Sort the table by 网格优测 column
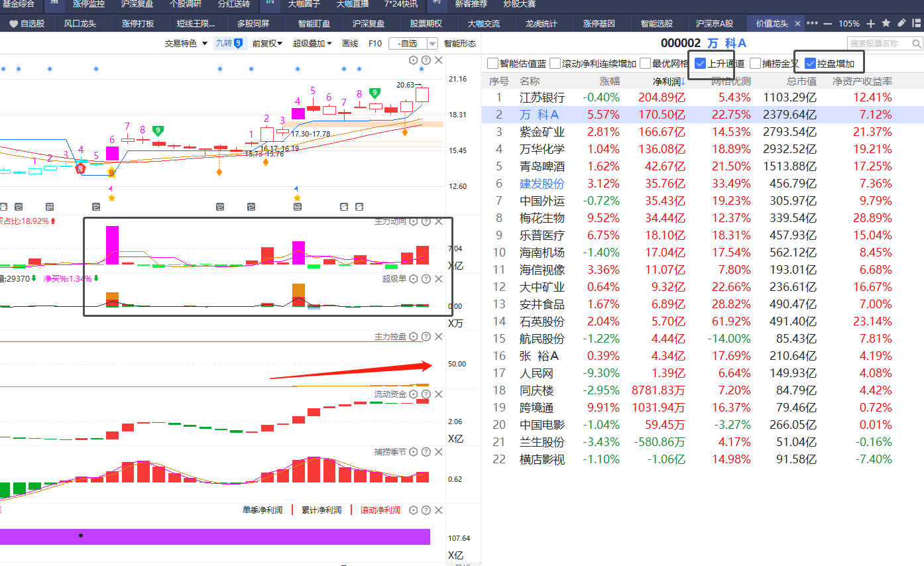This screenshot has width=924, height=566. pyautogui.click(x=731, y=81)
